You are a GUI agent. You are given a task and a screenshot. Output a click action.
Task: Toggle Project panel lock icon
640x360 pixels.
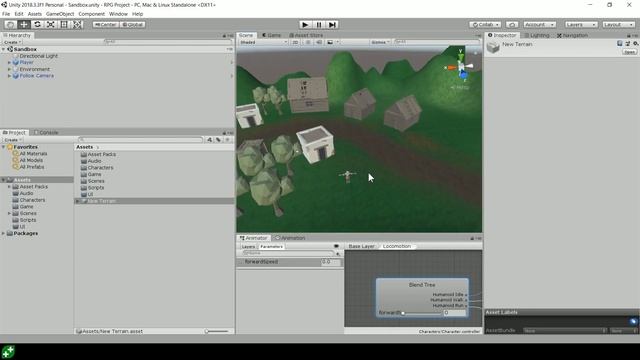coord(224,133)
